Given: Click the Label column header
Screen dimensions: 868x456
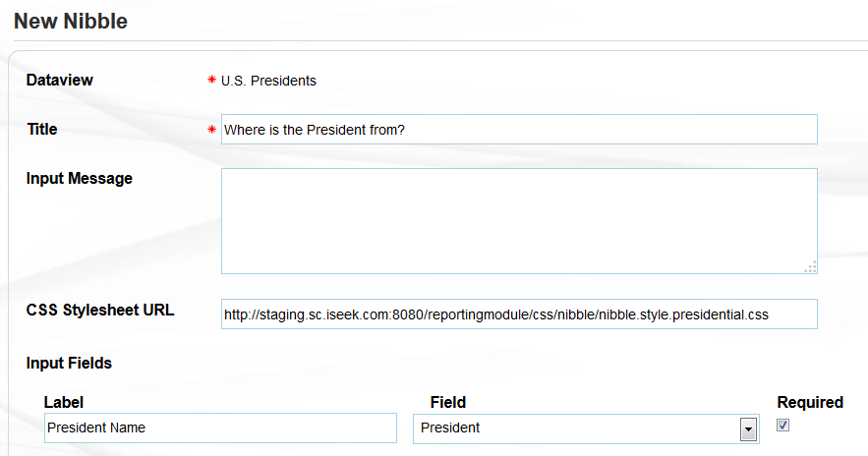Looking at the screenshot, I should coord(64,402).
